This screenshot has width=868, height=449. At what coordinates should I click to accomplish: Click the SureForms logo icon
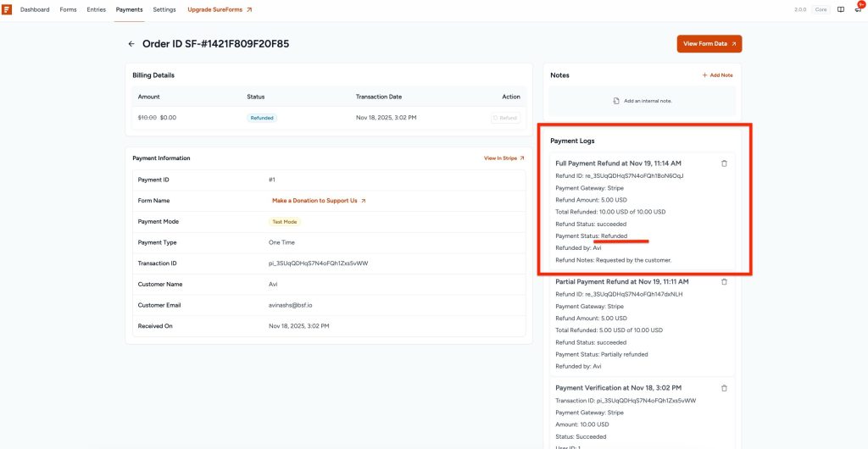8,9
